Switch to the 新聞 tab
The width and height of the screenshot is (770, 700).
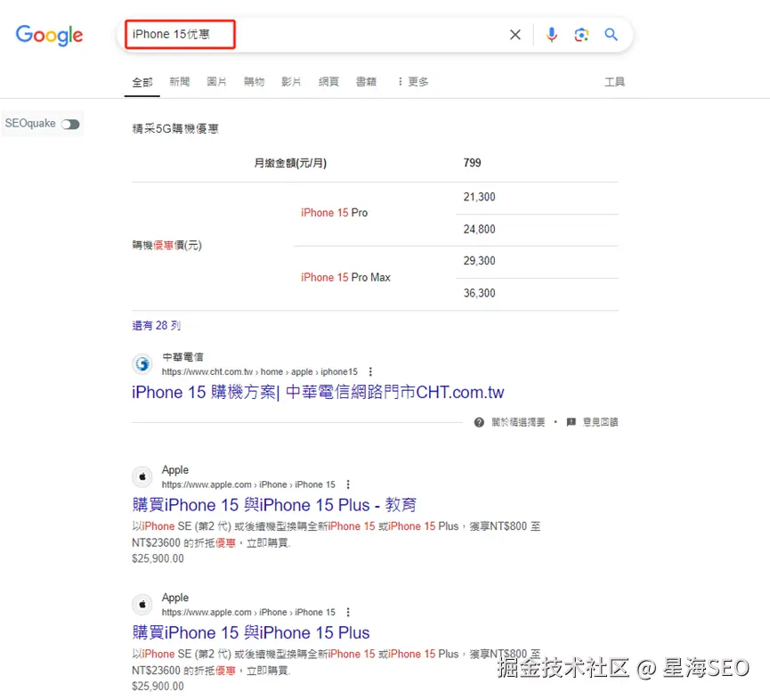[x=179, y=82]
